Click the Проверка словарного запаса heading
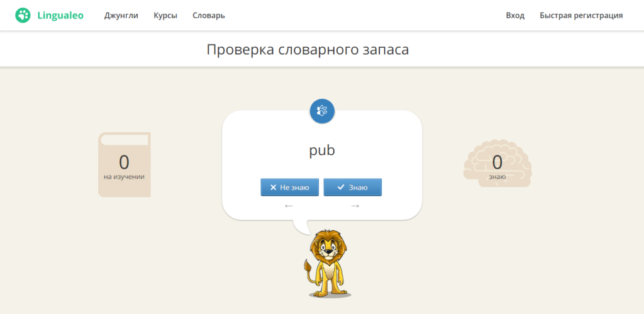The height and width of the screenshot is (314, 644). 308,50
